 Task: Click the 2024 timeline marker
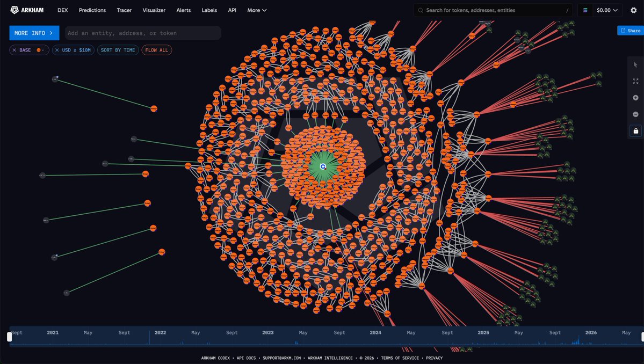click(x=375, y=332)
